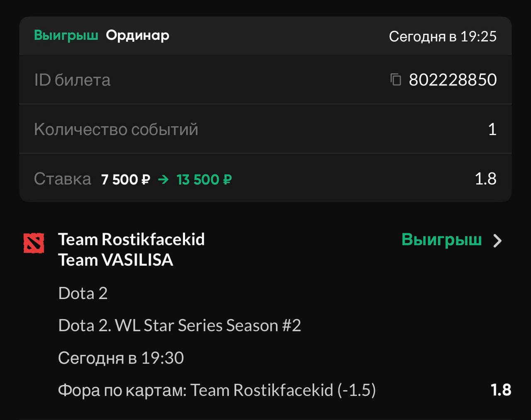Copy the ticket ID with the copy icon
531x420 pixels.
396,79
